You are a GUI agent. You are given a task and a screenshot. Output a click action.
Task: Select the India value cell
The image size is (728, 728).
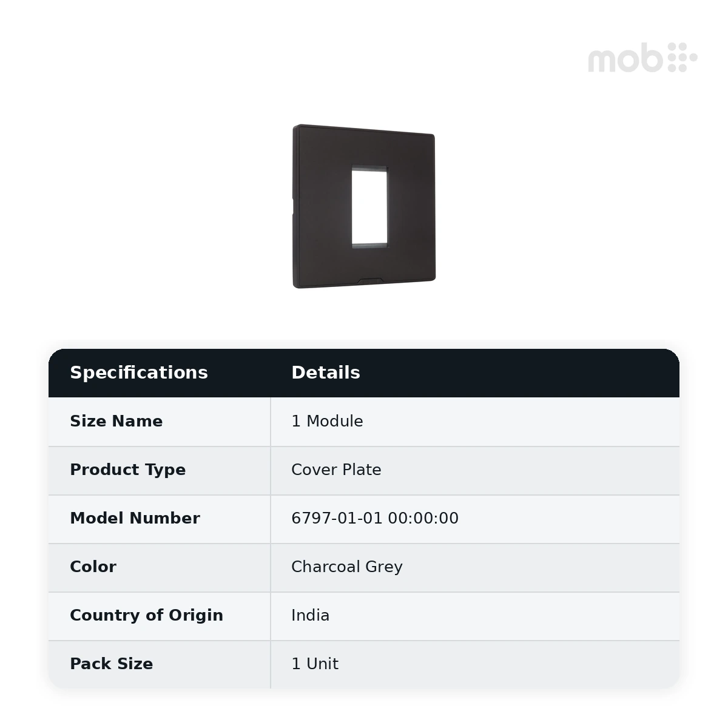475,616
